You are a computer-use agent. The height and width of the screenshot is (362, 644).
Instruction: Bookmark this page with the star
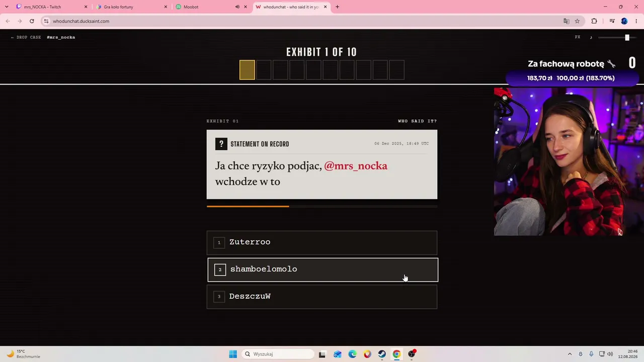[577, 21]
